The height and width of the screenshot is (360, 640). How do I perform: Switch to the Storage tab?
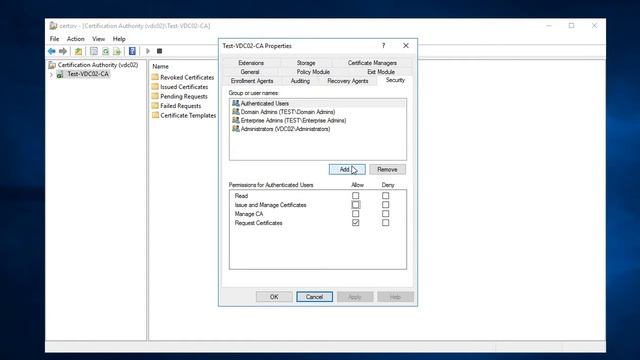pos(306,63)
